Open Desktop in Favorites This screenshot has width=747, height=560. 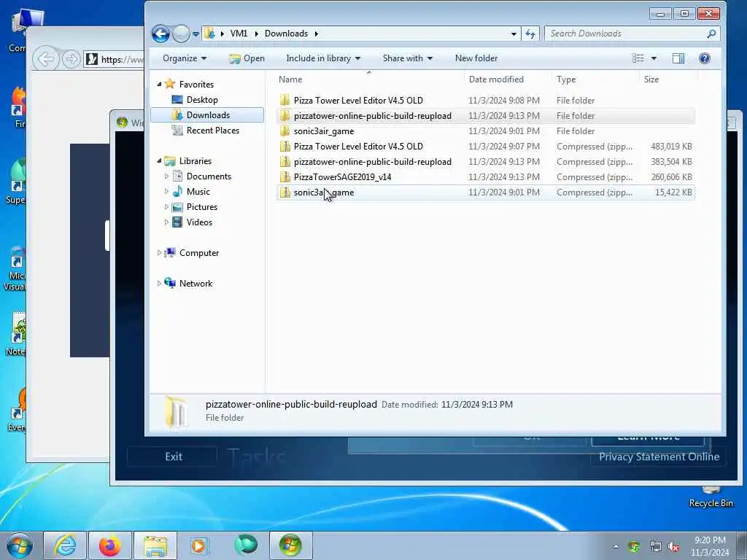(x=202, y=99)
